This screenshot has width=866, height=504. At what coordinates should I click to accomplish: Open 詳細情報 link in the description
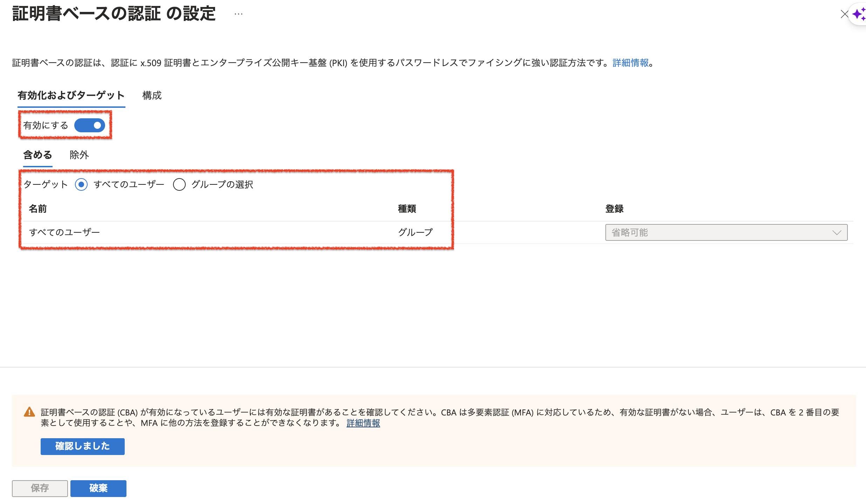(x=630, y=63)
